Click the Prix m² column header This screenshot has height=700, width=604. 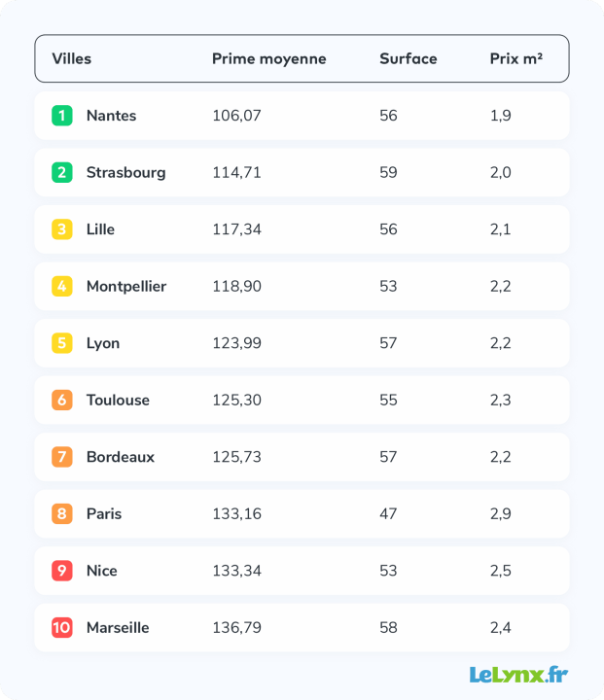(516, 58)
